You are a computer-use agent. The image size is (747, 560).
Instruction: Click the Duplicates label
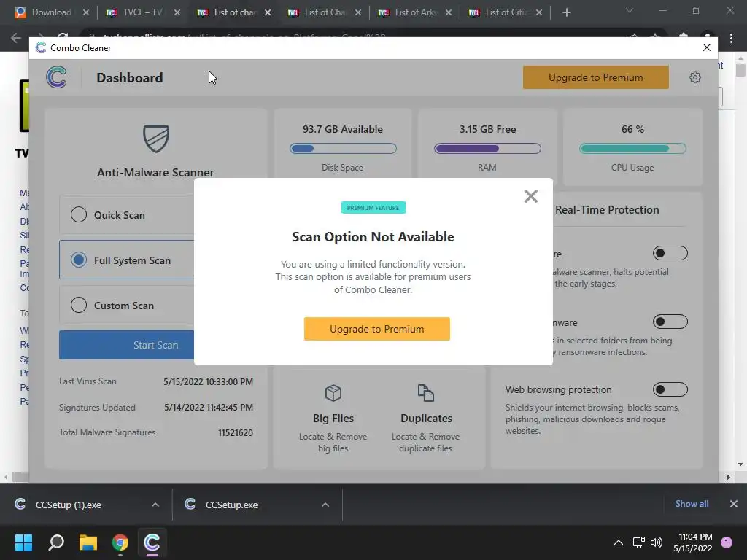point(426,418)
